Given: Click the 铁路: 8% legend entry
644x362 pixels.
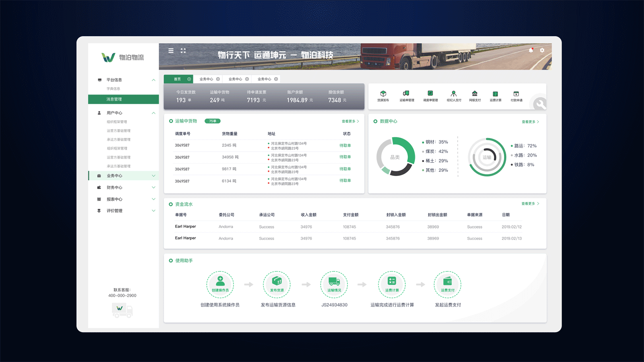Looking at the screenshot, I should pos(522,165).
